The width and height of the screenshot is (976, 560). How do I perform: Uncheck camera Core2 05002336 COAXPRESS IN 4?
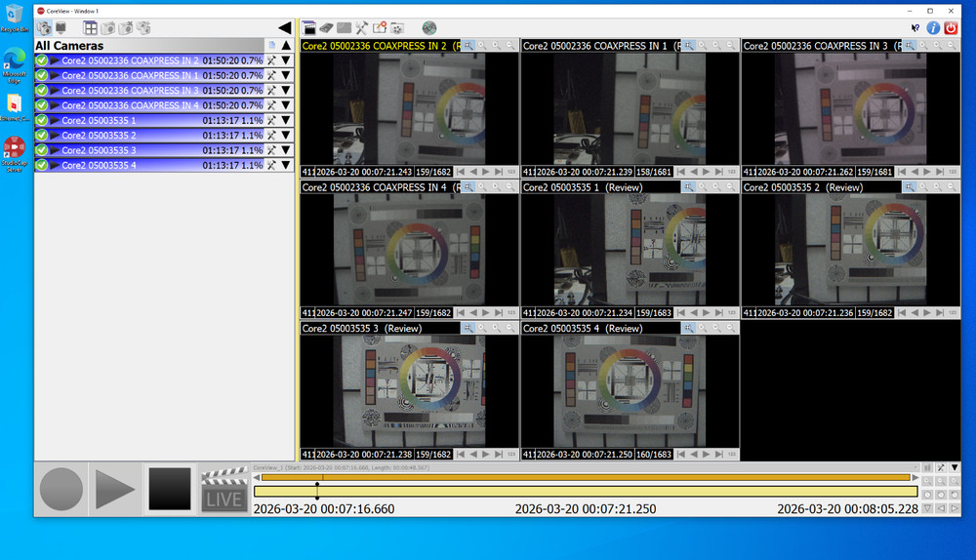[x=42, y=105]
